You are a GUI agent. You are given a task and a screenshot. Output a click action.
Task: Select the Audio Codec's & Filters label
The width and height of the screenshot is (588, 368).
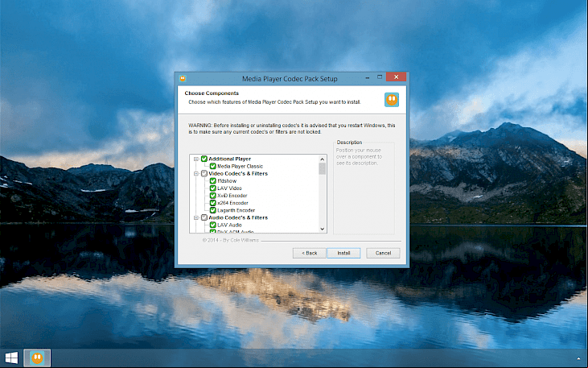238,217
